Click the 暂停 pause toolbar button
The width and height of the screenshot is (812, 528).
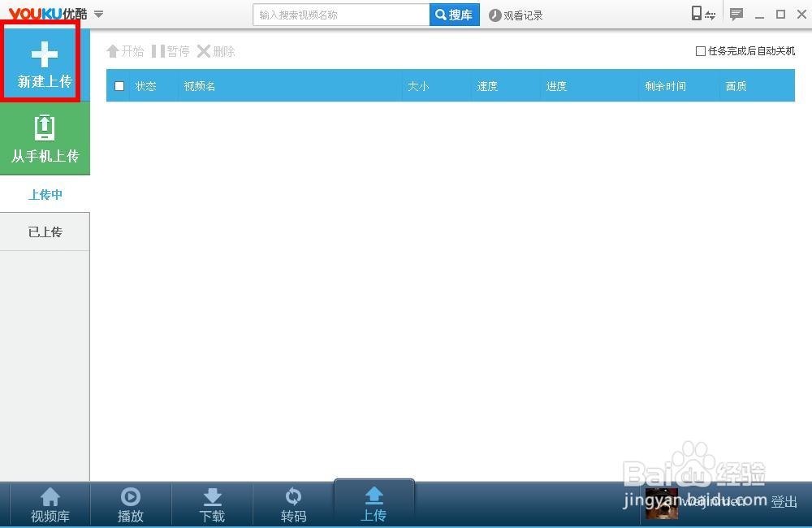click(x=171, y=51)
